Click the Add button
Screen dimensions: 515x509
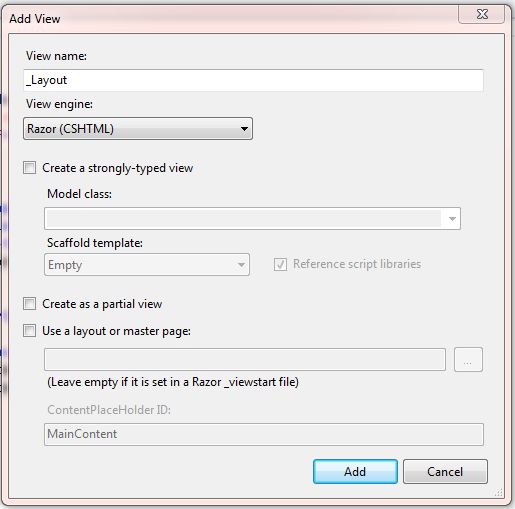[355, 471]
